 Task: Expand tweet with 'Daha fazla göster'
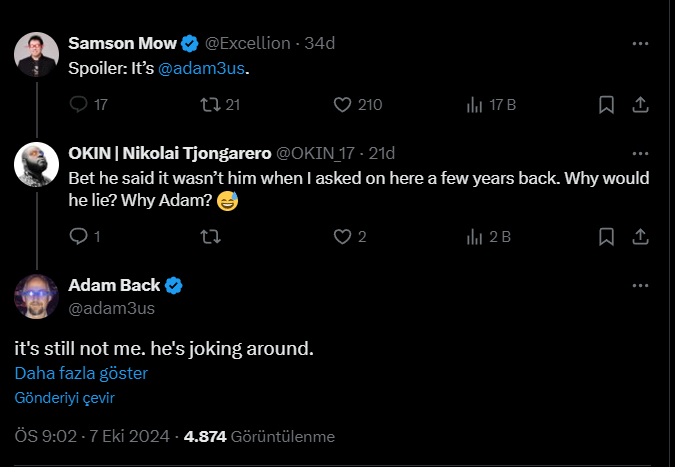(81, 373)
